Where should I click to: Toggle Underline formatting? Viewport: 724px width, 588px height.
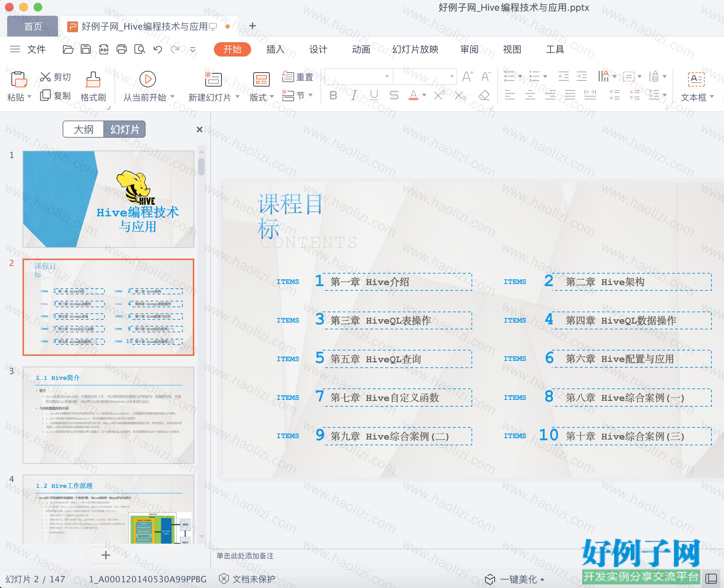tap(374, 95)
